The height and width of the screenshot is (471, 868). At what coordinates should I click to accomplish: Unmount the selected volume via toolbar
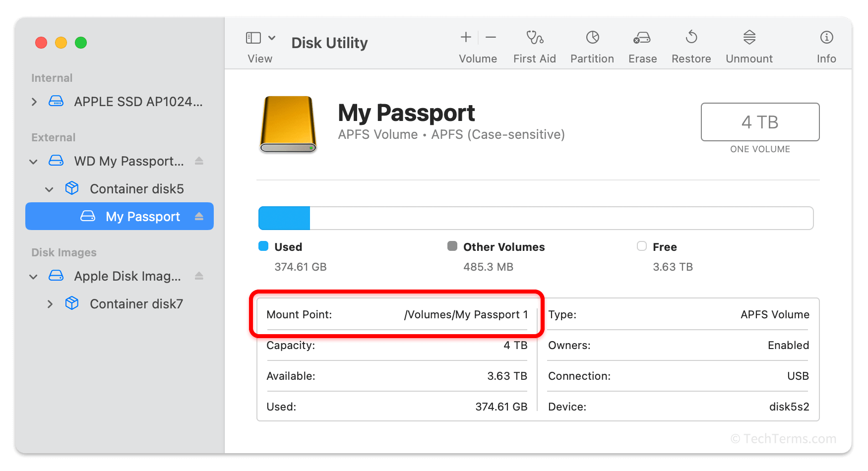coord(749,37)
